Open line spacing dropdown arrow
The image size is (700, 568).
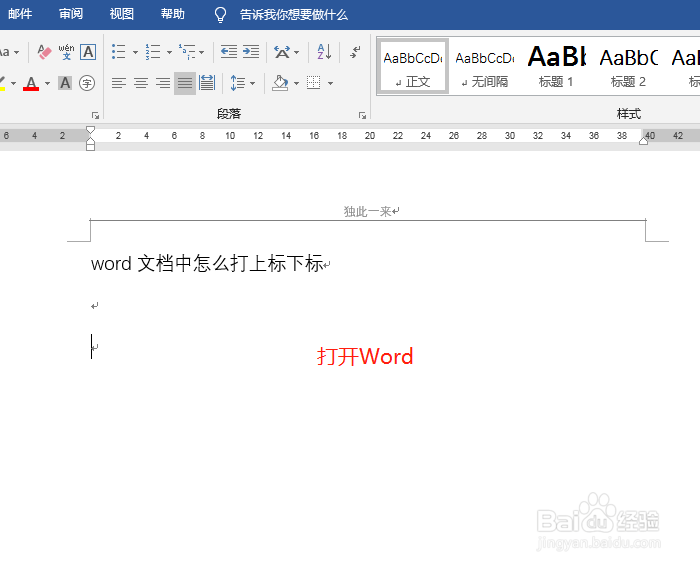coord(252,83)
